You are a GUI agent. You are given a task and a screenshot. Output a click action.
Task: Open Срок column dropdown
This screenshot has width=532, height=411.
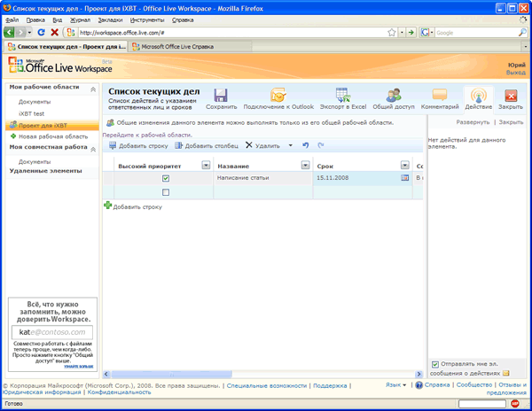tap(405, 166)
